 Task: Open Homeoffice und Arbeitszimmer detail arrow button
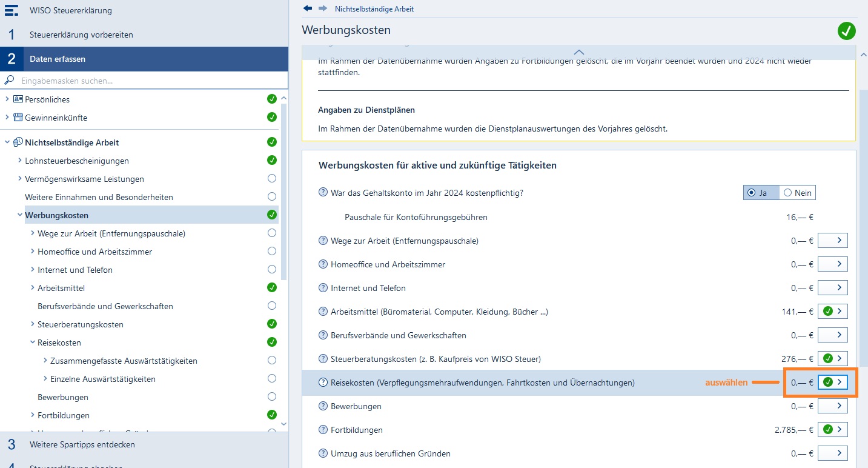coord(832,264)
